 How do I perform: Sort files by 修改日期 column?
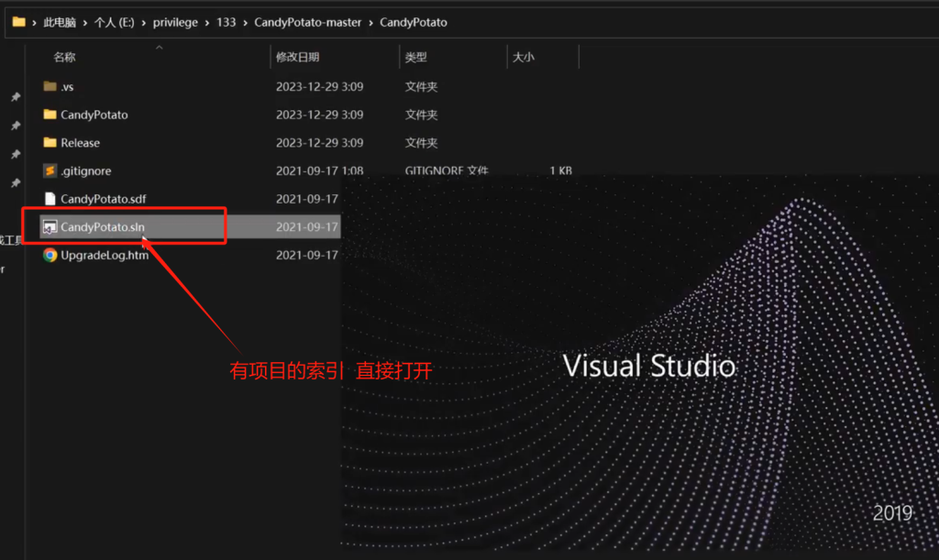coord(298,57)
